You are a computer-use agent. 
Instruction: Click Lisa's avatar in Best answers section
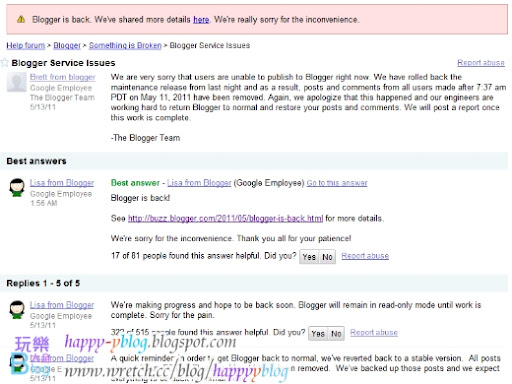coord(17,187)
